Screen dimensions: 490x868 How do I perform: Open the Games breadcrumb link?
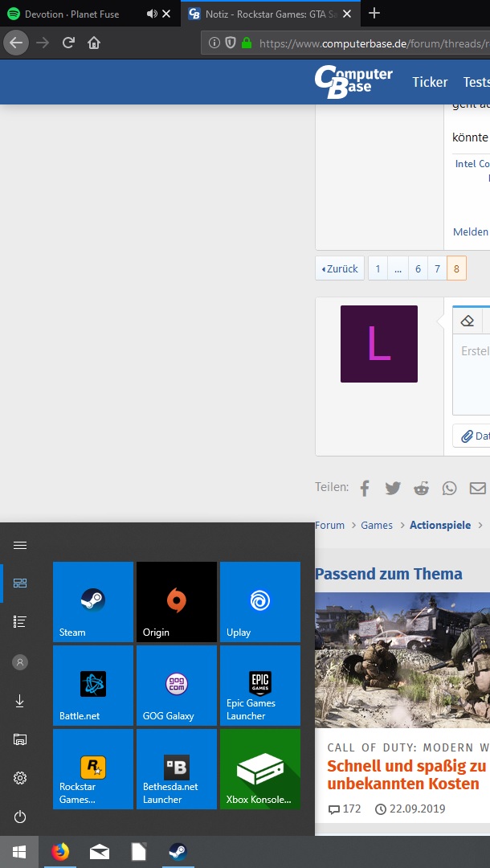point(377,525)
